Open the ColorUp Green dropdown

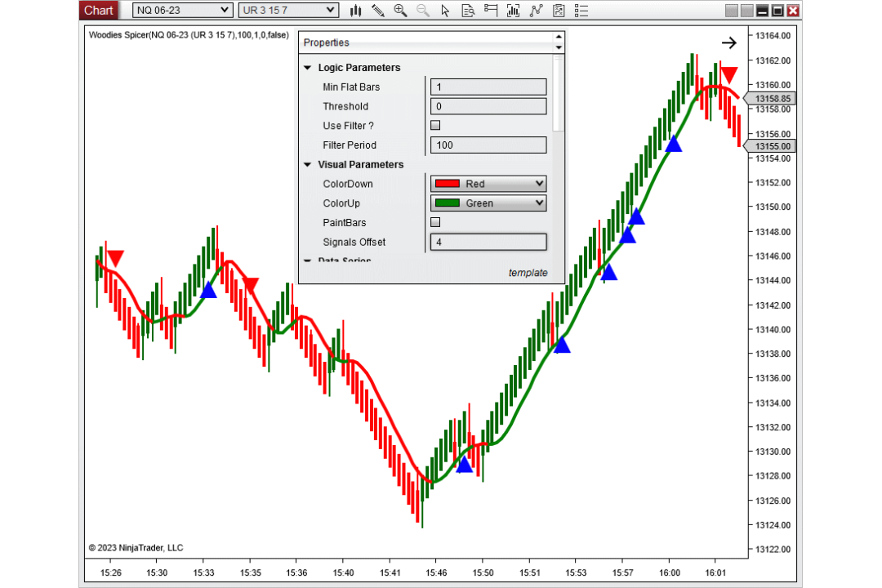point(488,203)
